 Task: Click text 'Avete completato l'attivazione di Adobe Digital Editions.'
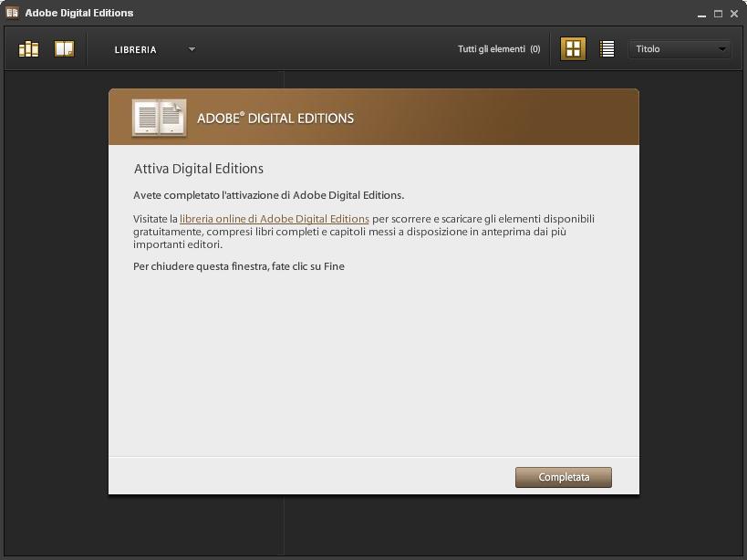click(x=269, y=195)
